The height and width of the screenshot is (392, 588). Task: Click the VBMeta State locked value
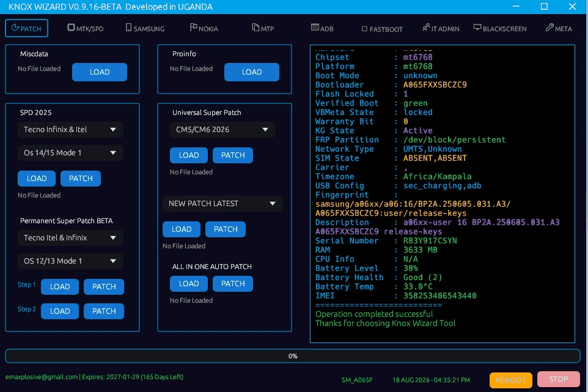[417, 112]
